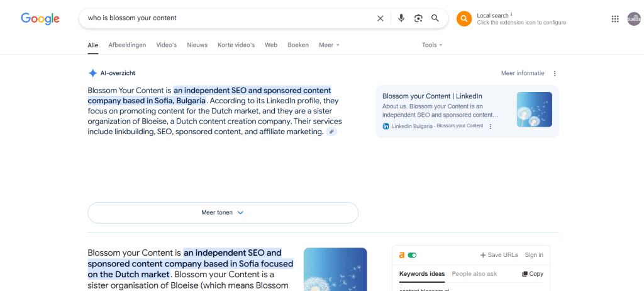Open Blossom your Content LinkedIn card title
644x291 pixels.
click(x=432, y=96)
